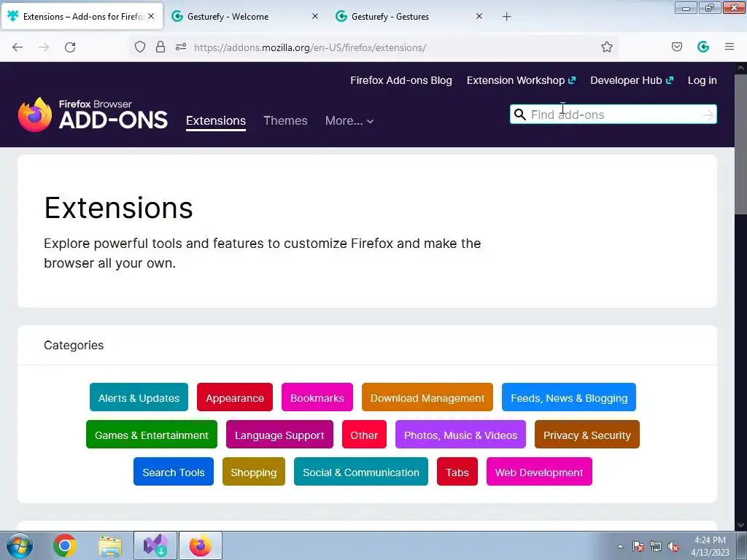Expand the More... navigation dropdown

click(x=349, y=121)
